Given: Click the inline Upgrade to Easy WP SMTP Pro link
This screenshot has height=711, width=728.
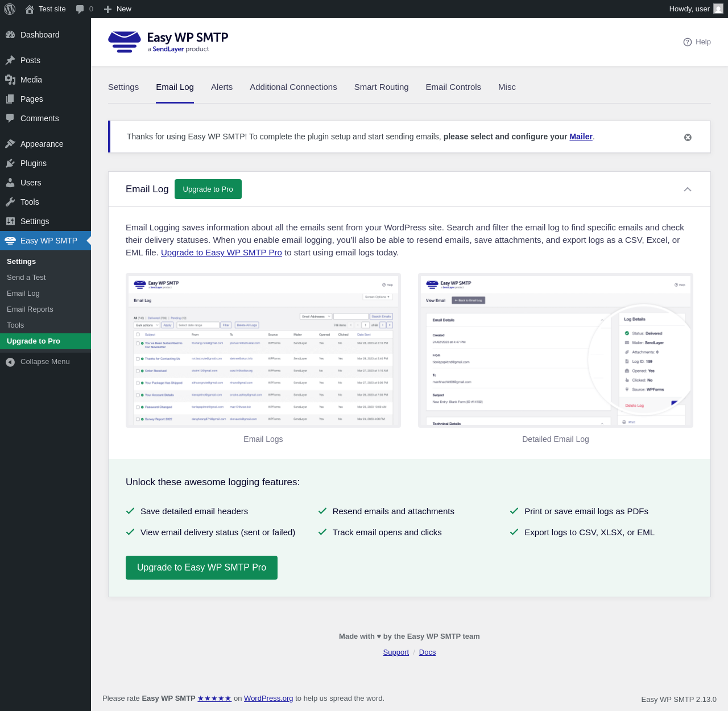Looking at the screenshot, I should [x=221, y=253].
